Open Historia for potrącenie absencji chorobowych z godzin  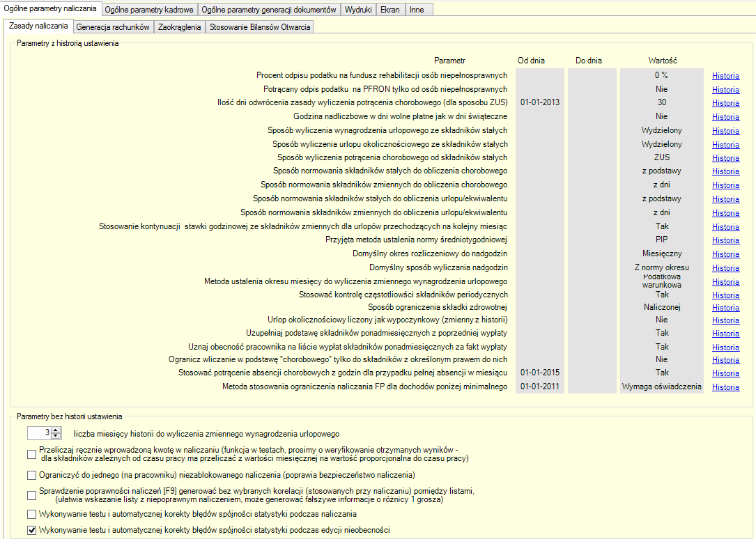pos(725,373)
